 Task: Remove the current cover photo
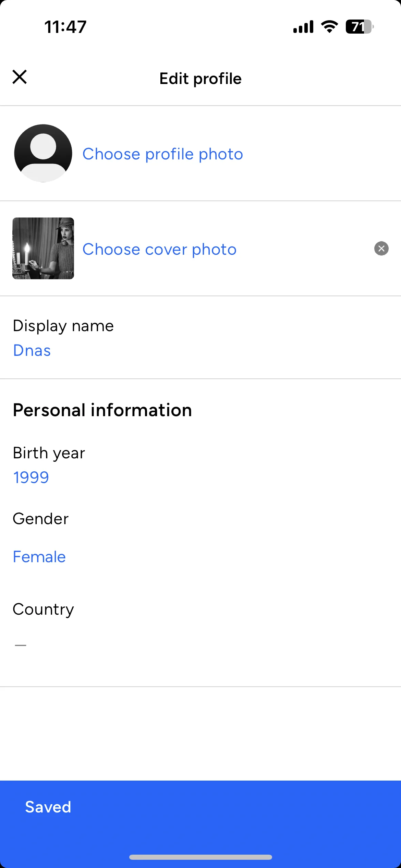[381, 249]
